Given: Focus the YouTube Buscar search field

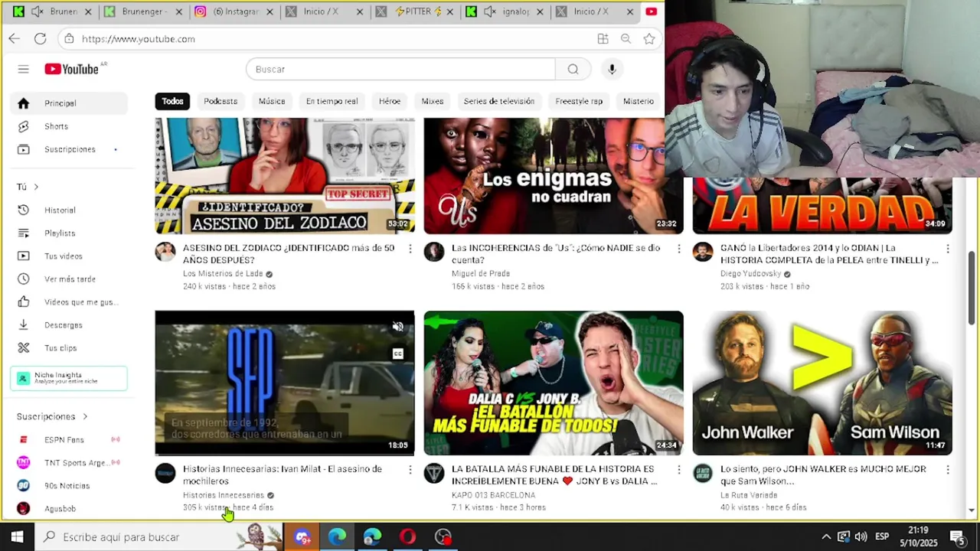Looking at the screenshot, I should 400,69.
